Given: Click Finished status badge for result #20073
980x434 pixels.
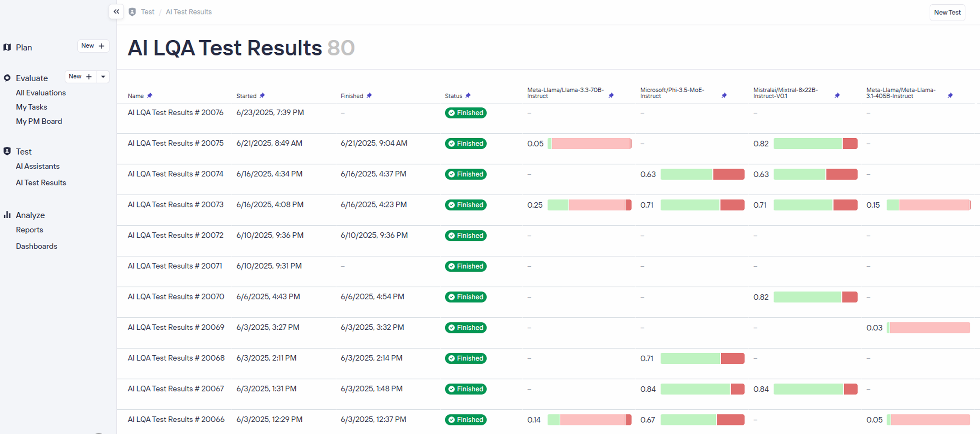Looking at the screenshot, I should [x=465, y=205].
